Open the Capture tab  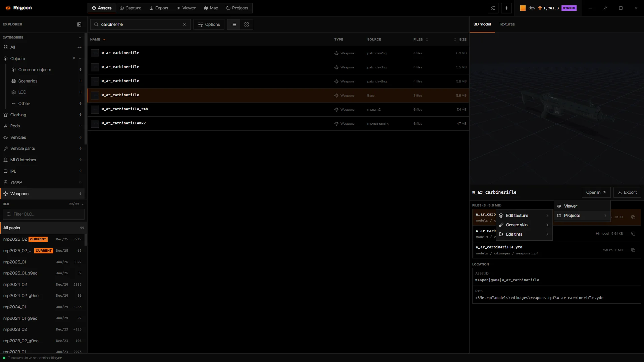pyautogui.click(x=130, y=8)
